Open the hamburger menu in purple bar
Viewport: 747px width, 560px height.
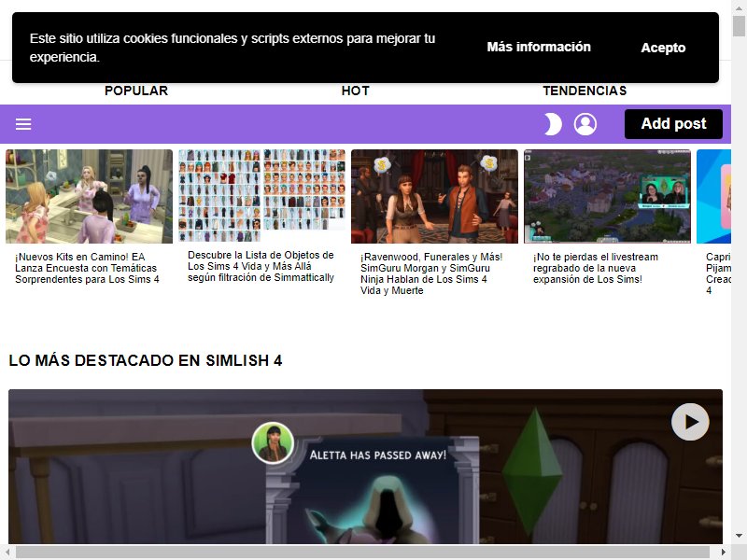tap(23, 124)
